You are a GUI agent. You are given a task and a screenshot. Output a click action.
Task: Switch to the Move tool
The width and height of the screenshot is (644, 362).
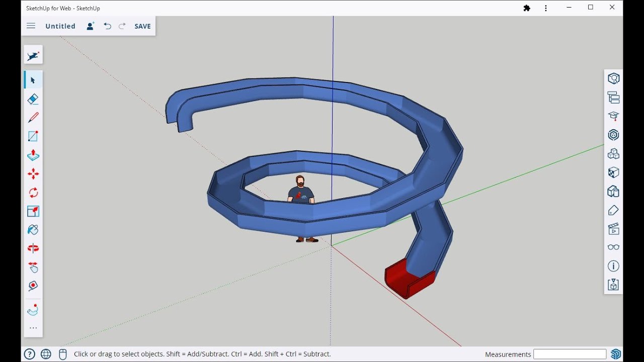[x=33, y=174]
